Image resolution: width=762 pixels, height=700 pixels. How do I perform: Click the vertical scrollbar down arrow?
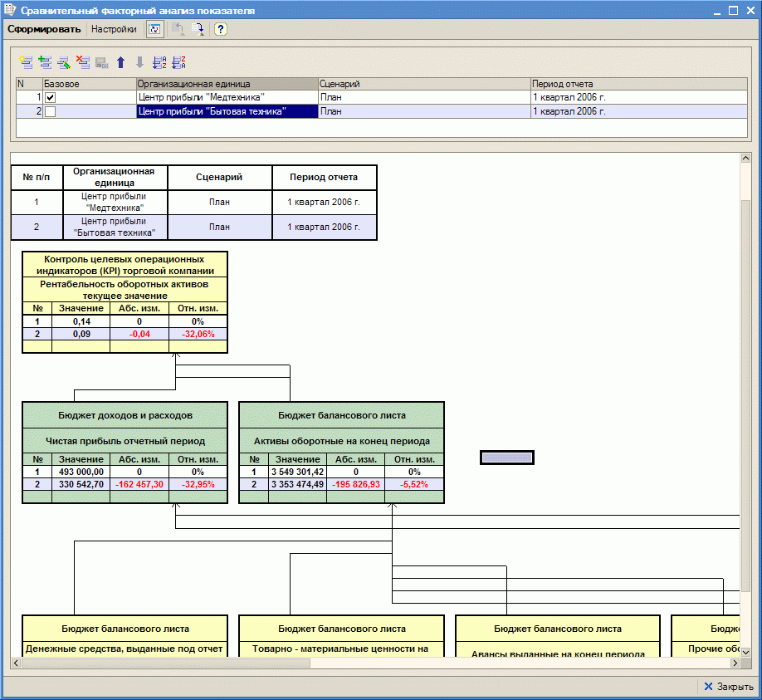745,652
